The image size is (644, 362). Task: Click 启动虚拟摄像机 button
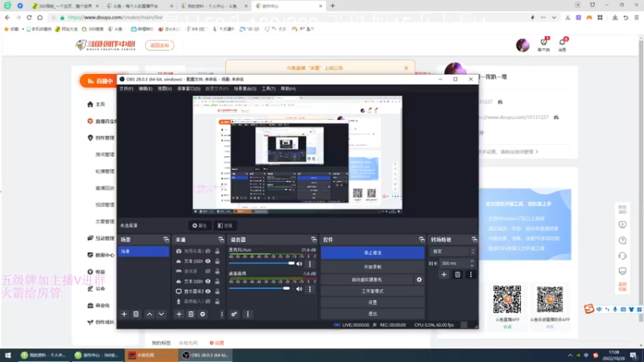click(367, 279)
